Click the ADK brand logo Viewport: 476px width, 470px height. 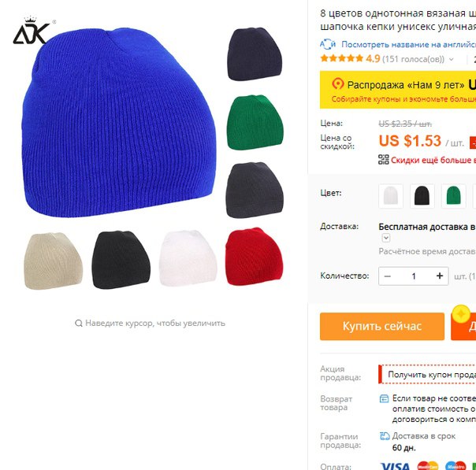(34, 31)
